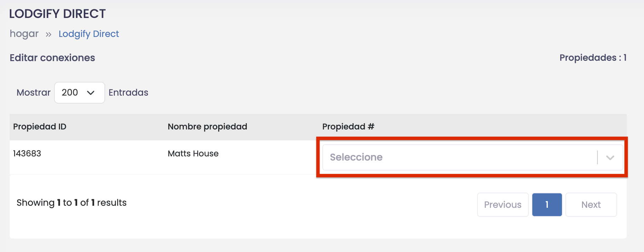
Task: Click the Showing 1 to 1 results text
Action: click(x=71, y=203)
